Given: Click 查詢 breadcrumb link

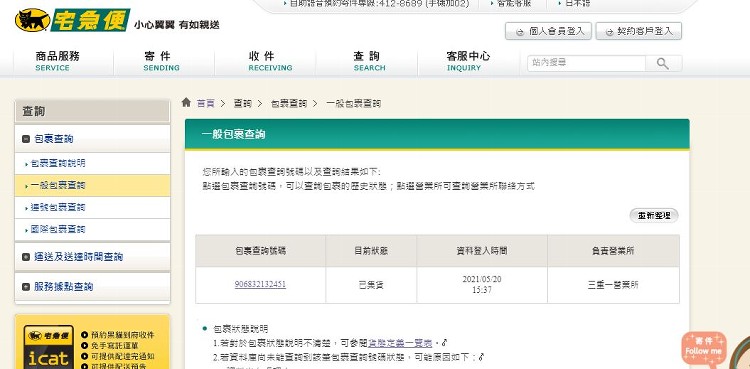Looking at the screenshot, I should click(x=243, y=103).
